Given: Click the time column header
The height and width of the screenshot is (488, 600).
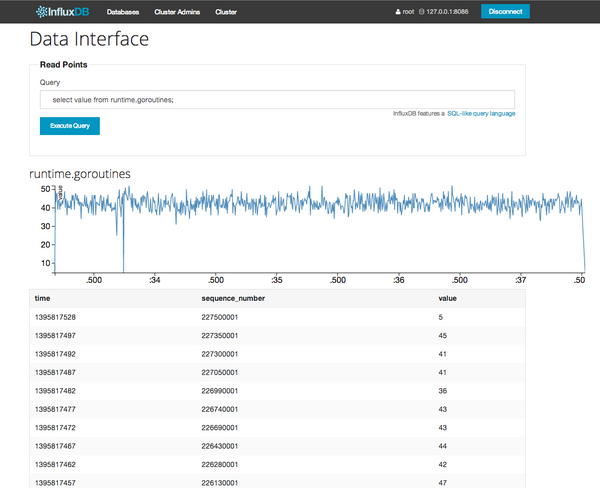Looking at the screenshot, I should coord(42,299).
